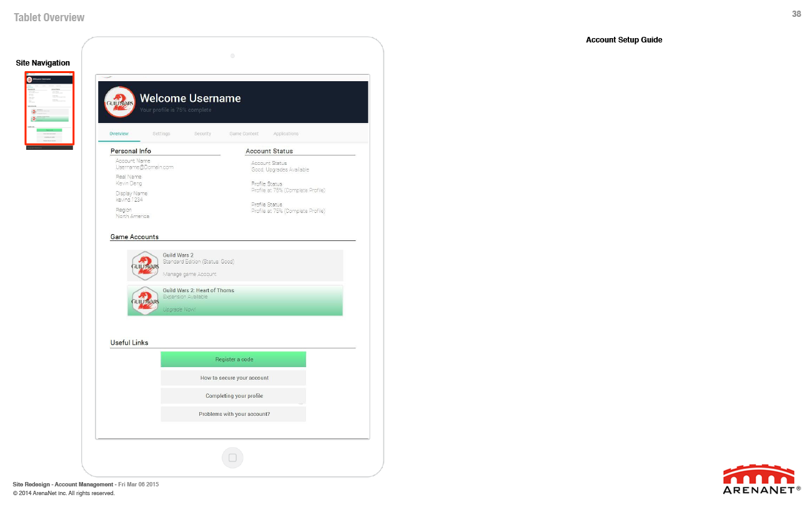Screen dimensions: 812x507
Task: Tap the tablet home button
Action: coord(232,458)
